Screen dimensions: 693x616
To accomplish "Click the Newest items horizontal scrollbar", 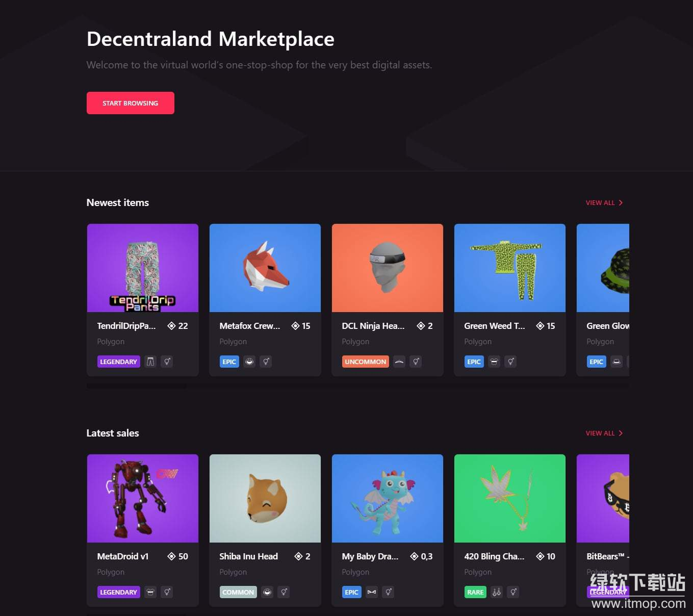I will (x=137, y=386).
